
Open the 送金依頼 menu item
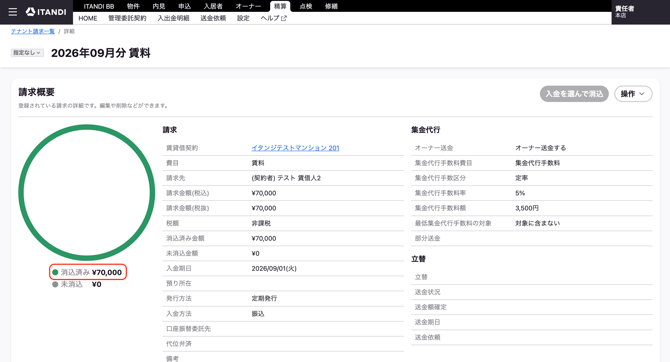(213, 18)
